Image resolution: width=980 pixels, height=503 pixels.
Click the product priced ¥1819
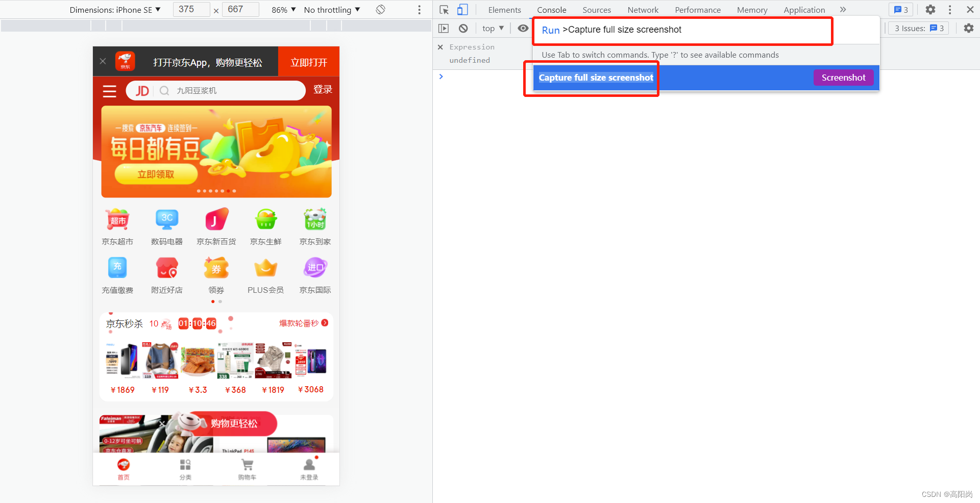pos(273,361)
